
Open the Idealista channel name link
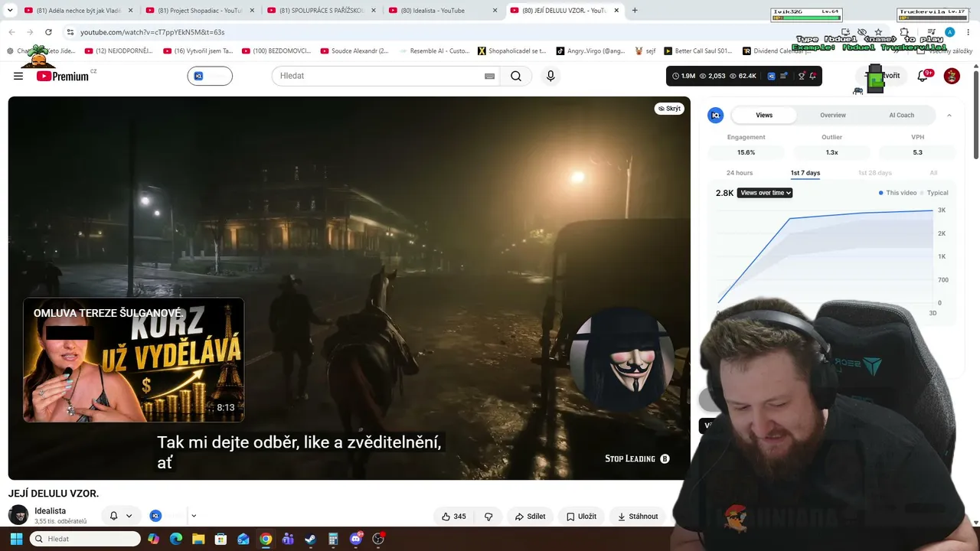coord(51,510)
